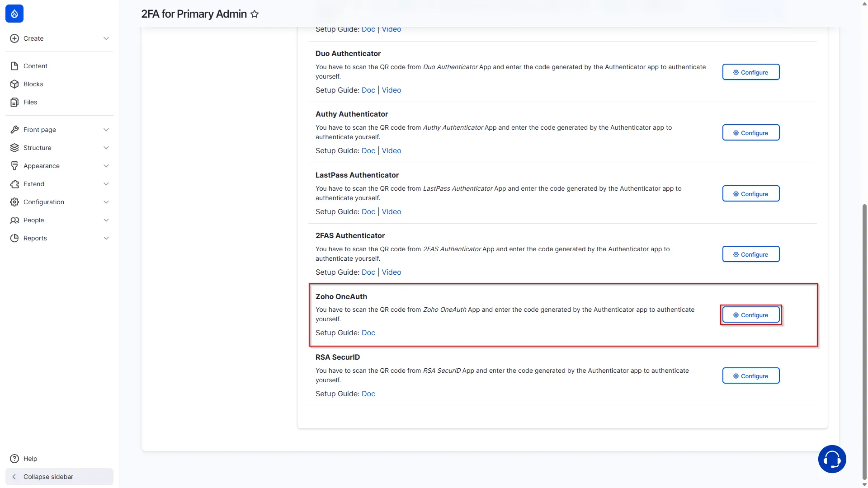
Task: Click the Duo Authenticator heading
Action: coord(348,53)
